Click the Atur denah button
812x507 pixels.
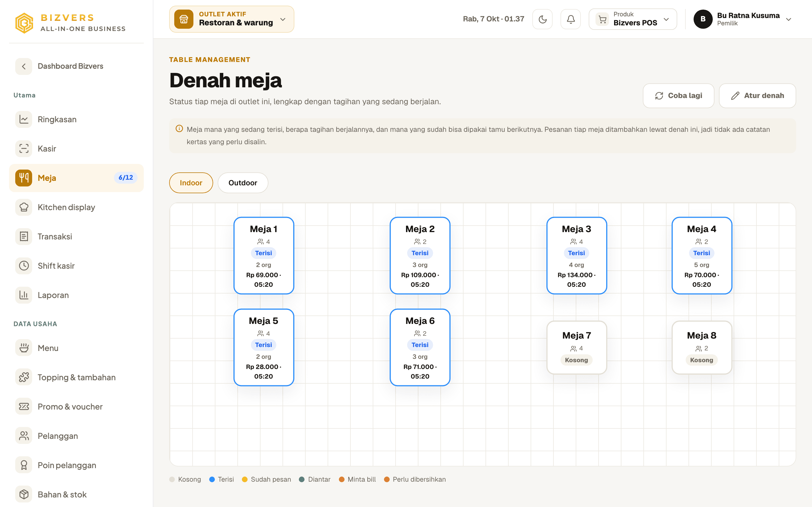click(x=757, y=95)
